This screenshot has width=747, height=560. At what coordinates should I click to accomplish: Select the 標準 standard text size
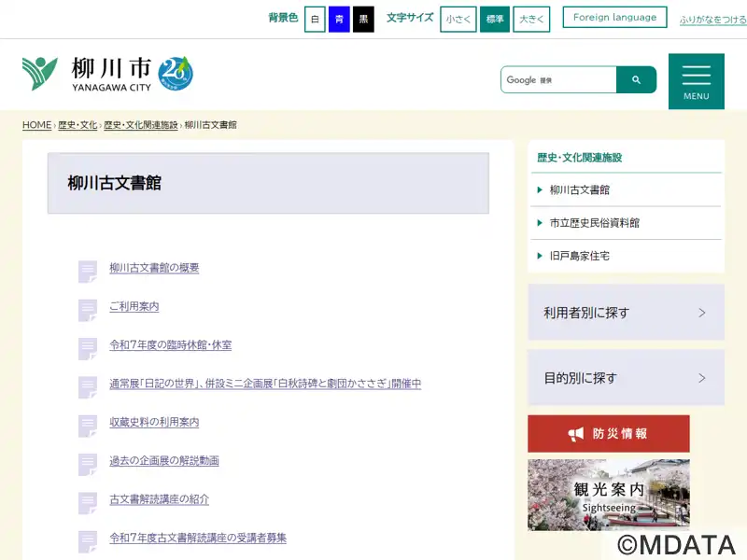495,19
